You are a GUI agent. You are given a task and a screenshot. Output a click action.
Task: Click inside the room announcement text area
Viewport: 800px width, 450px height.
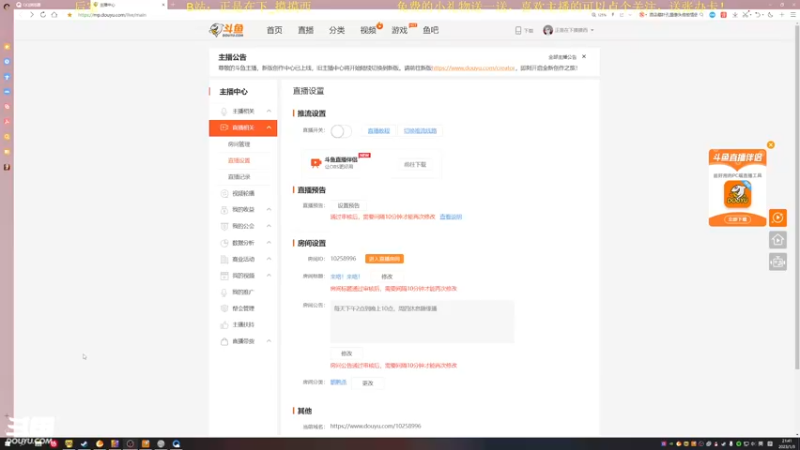click(x=422, y=321)
